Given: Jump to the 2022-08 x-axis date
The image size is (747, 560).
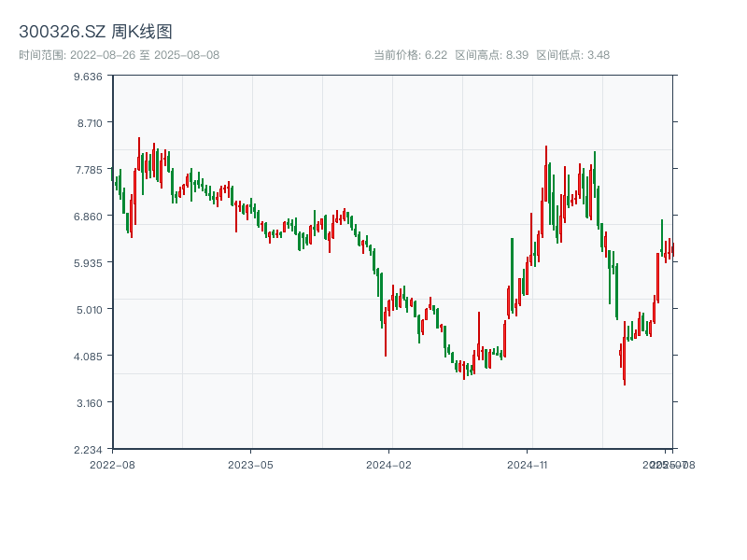Looking at the screenshot, I should [x=112, y=464].
